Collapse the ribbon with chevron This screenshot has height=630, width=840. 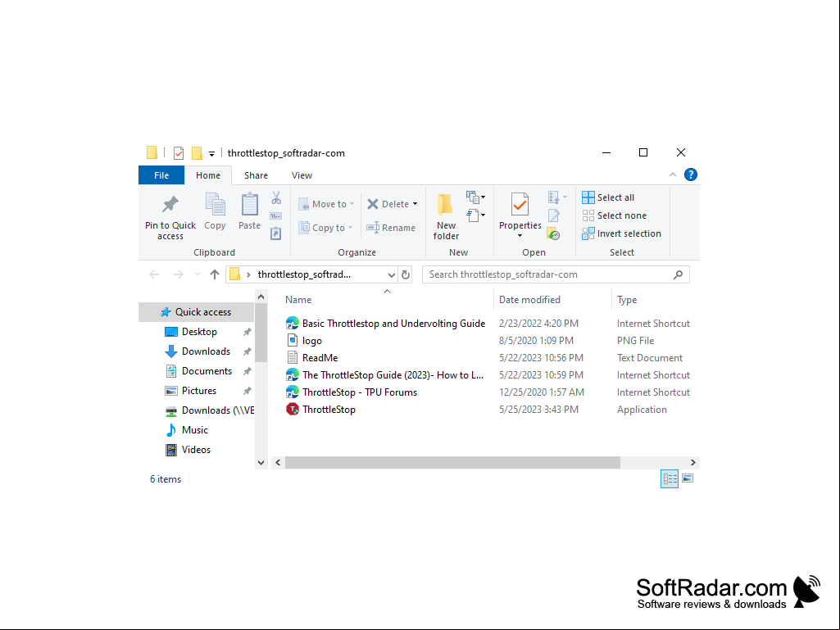[x=672, y=174]
